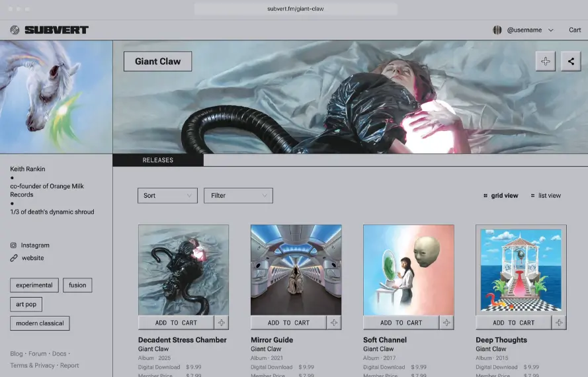Click the Giant Claw name label

click(x=158, y=62)
